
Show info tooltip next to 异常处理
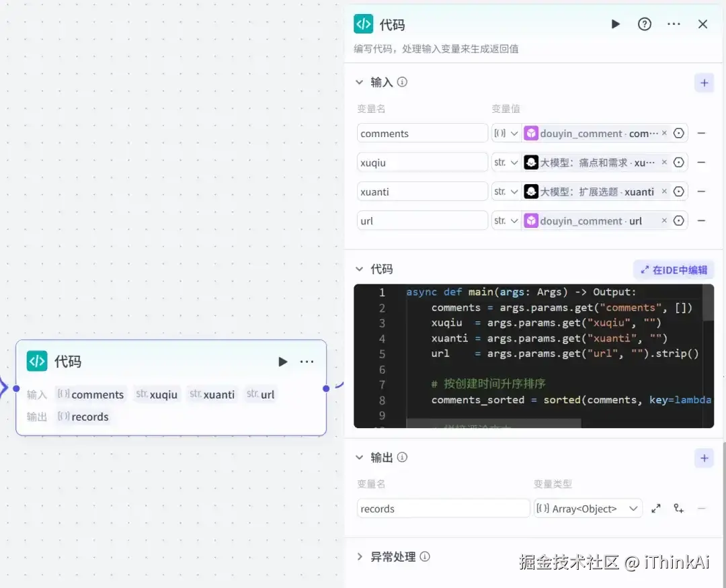(425, 556)
